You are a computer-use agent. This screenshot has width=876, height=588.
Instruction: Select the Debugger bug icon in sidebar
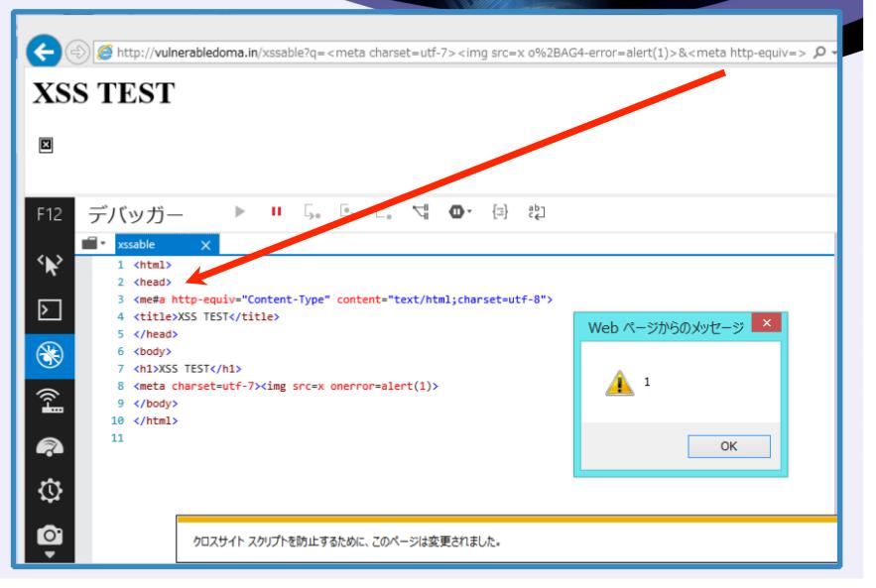50,355
